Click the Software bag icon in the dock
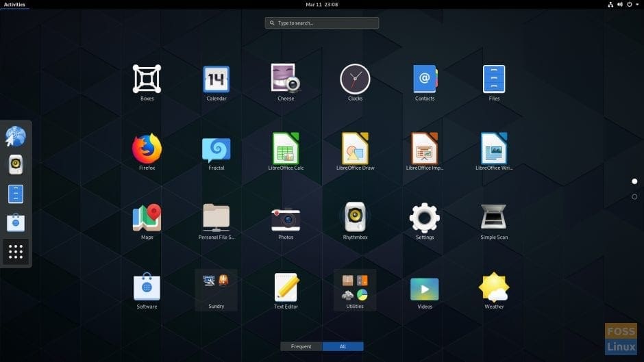 16,222
